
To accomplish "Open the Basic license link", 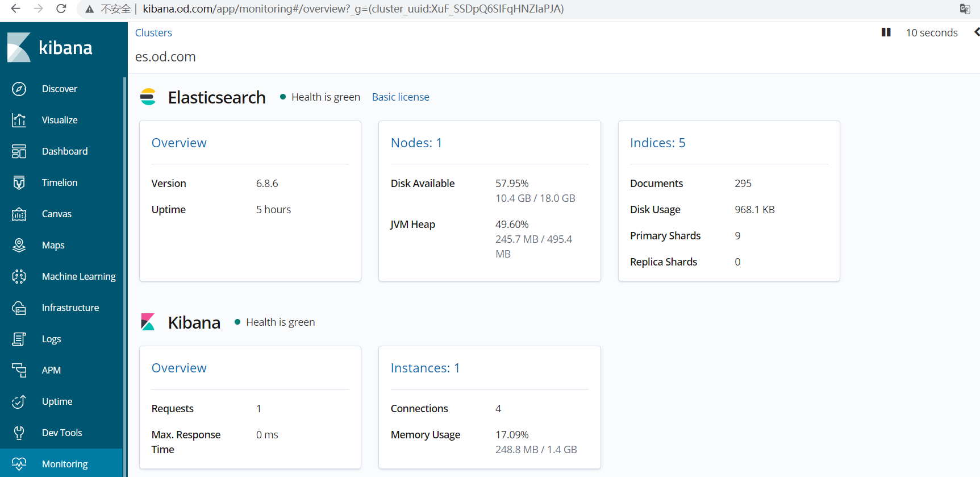I will tap(401, 97).
